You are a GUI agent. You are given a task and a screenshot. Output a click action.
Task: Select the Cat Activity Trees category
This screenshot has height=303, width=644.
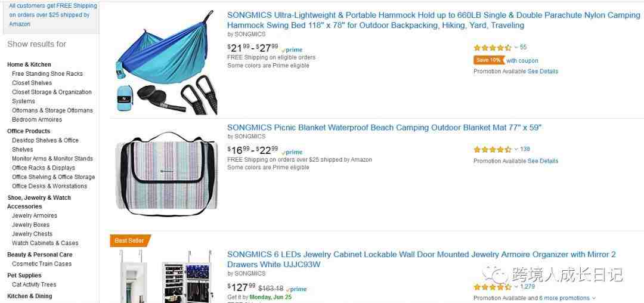34,285
